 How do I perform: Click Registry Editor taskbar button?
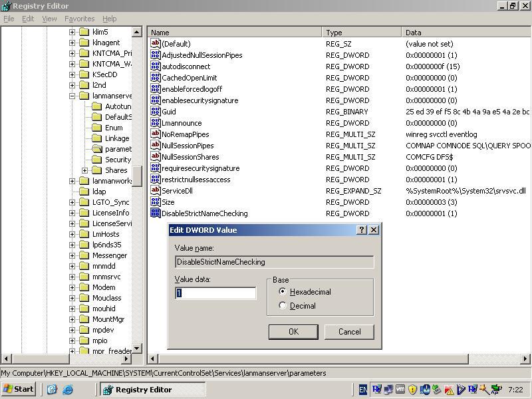tap(153, 389)
